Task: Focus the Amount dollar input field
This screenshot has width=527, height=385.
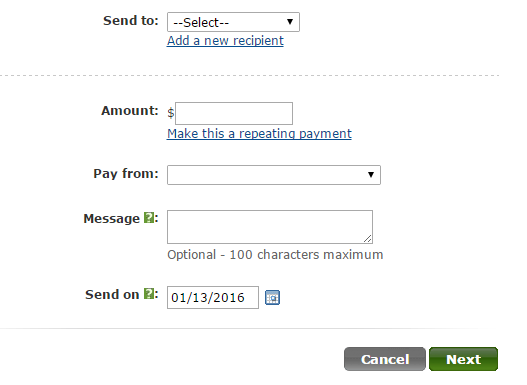Action: [x=234, y=113]
